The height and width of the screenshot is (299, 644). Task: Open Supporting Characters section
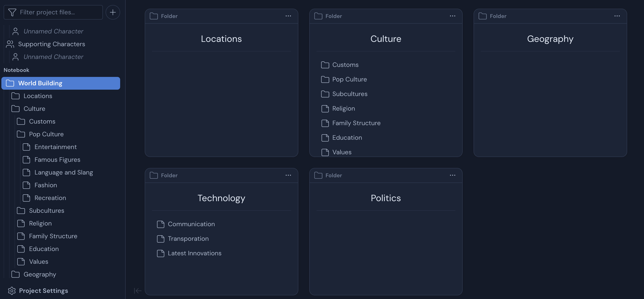coord(51,44)
